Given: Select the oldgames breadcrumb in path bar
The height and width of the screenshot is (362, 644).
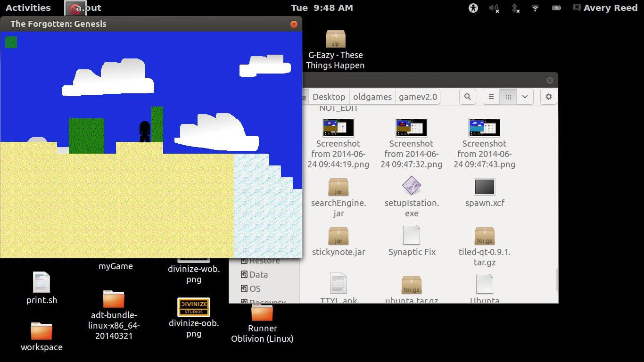Looking at the screenshot, I should [x=372, y=97].
